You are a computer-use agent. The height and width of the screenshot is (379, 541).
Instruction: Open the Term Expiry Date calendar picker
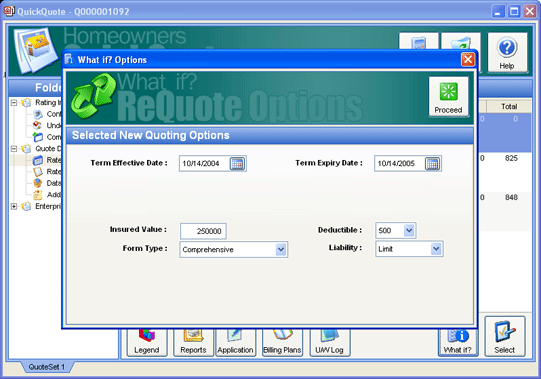click(x=433, y=164)
